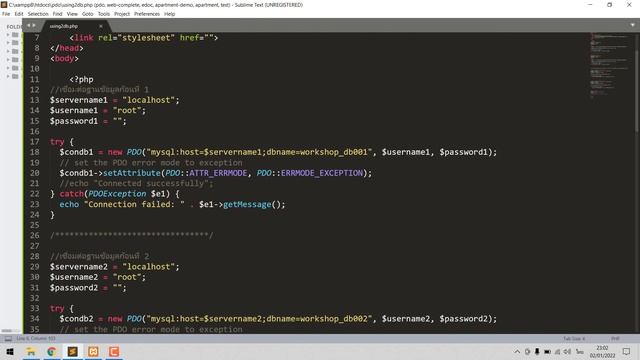
Task: Open the Selection menu
Action: coord(38,14)
